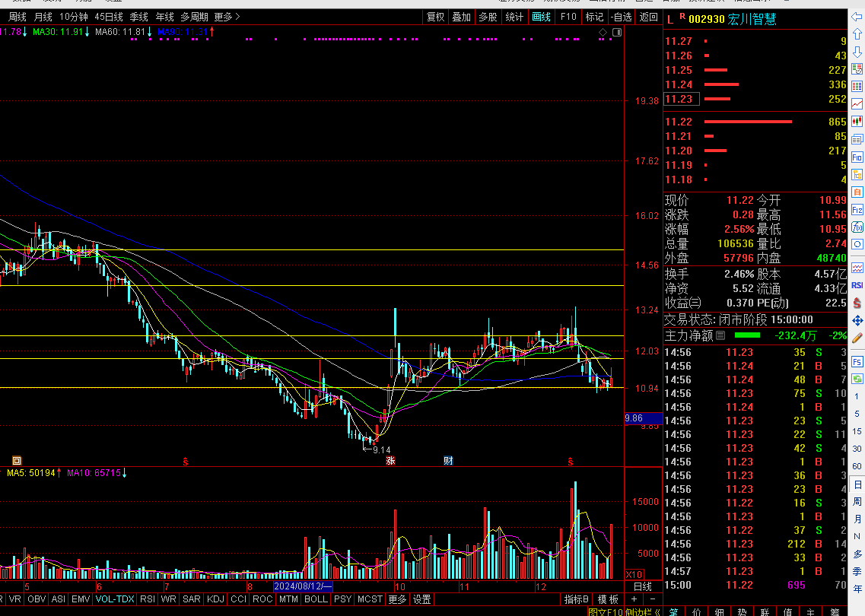Toggle 复权 price adjustment option
The height and width of the screenshot is (616, 865).
[435, 17]
